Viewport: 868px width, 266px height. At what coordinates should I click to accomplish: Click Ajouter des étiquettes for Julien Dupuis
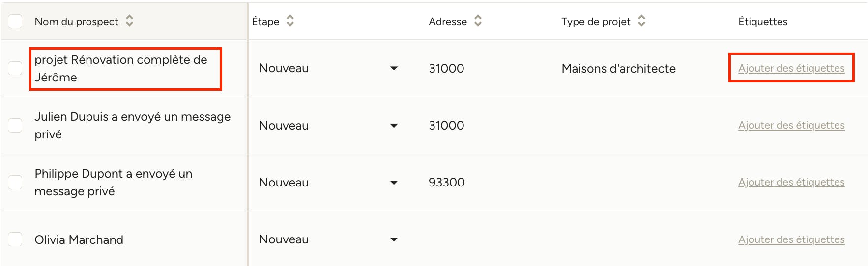pos(791,125)
